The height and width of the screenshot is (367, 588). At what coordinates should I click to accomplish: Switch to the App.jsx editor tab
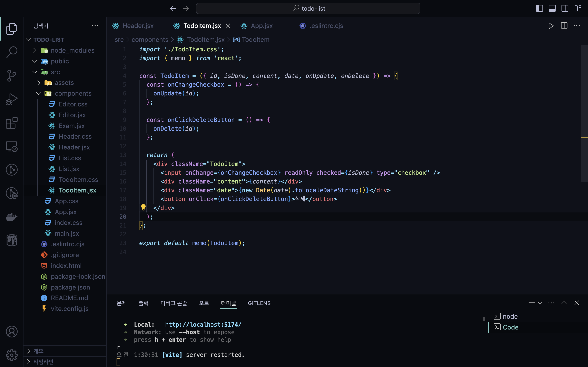point(262,26)
